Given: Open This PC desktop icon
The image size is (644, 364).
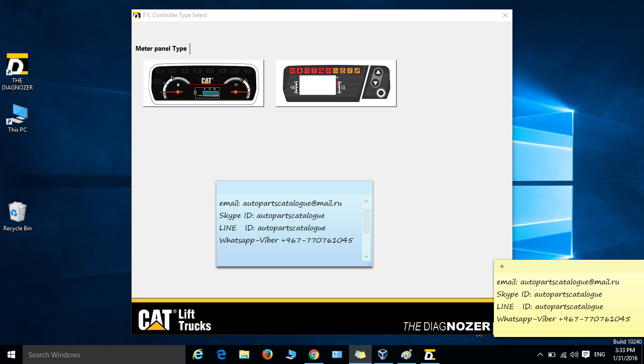Looking at the screenshot, I should pyautogui.click(x=18, y=118).
